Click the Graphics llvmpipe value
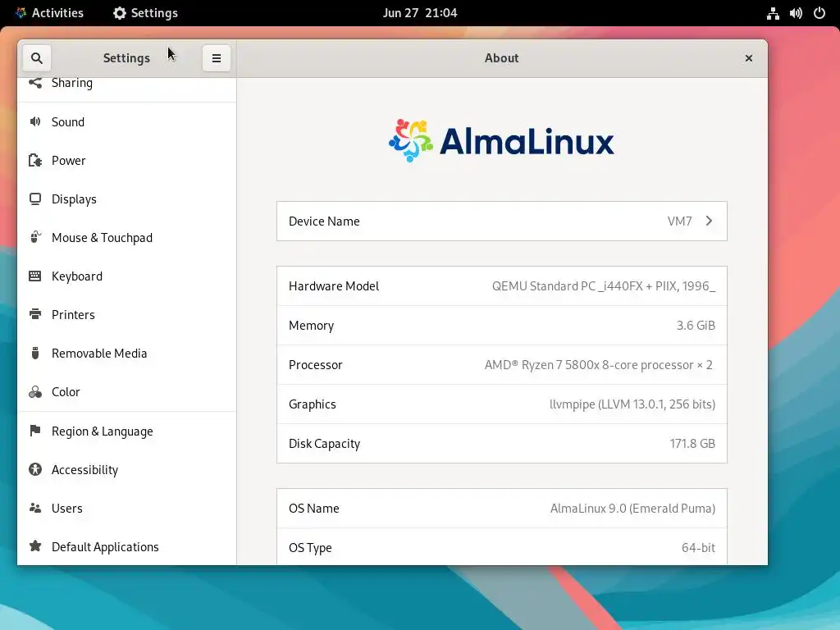The image size is (840, 630). [632, 404]
